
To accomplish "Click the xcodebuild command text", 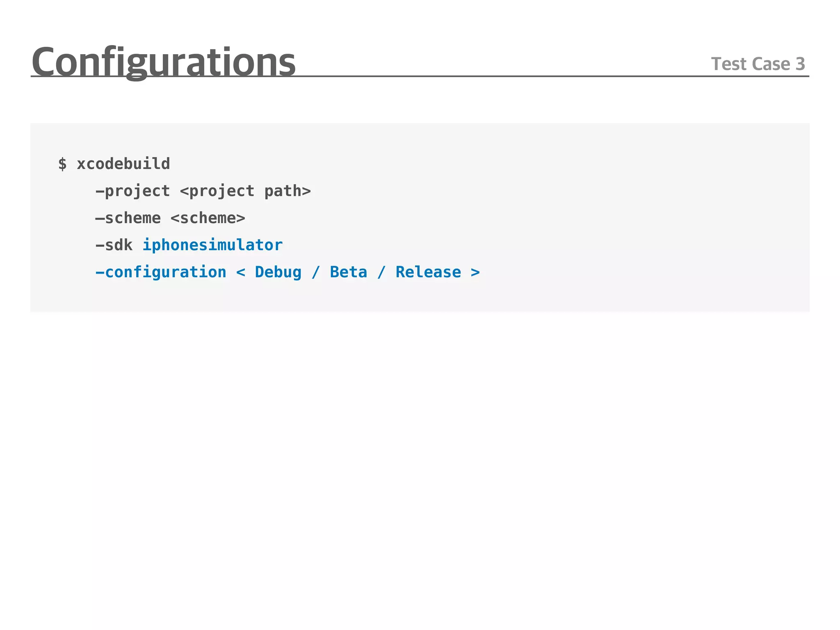I will point(123,164).
